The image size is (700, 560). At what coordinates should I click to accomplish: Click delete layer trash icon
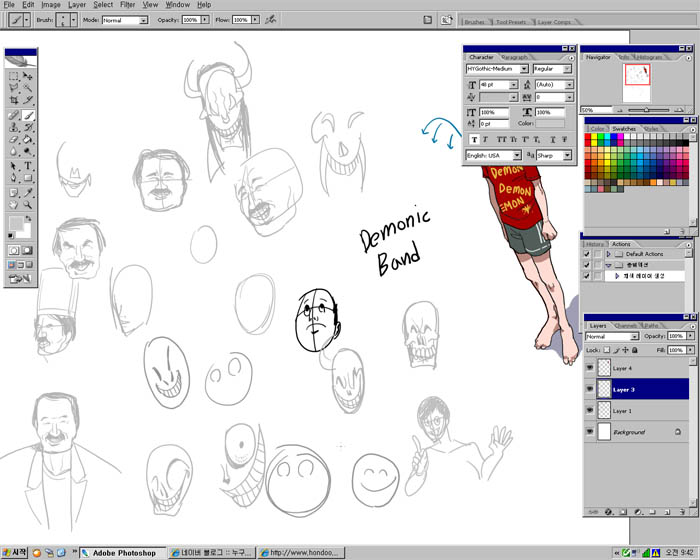(682, 512)
